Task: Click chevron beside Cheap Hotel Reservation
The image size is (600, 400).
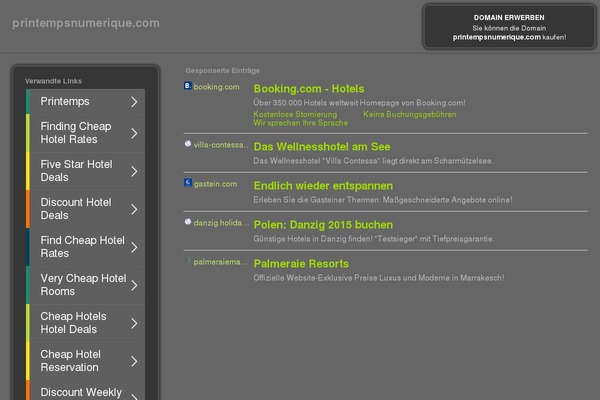Action: [x=134, y=361]
